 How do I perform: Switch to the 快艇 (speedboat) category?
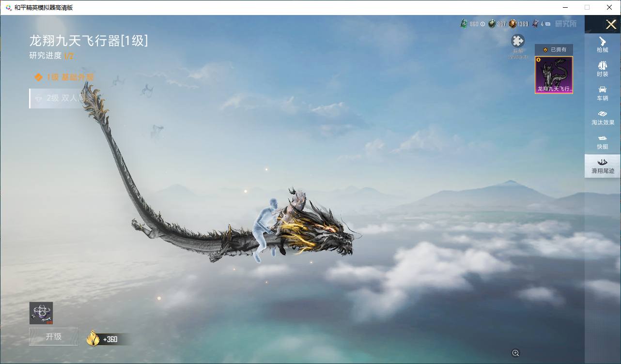click(603, 142)
